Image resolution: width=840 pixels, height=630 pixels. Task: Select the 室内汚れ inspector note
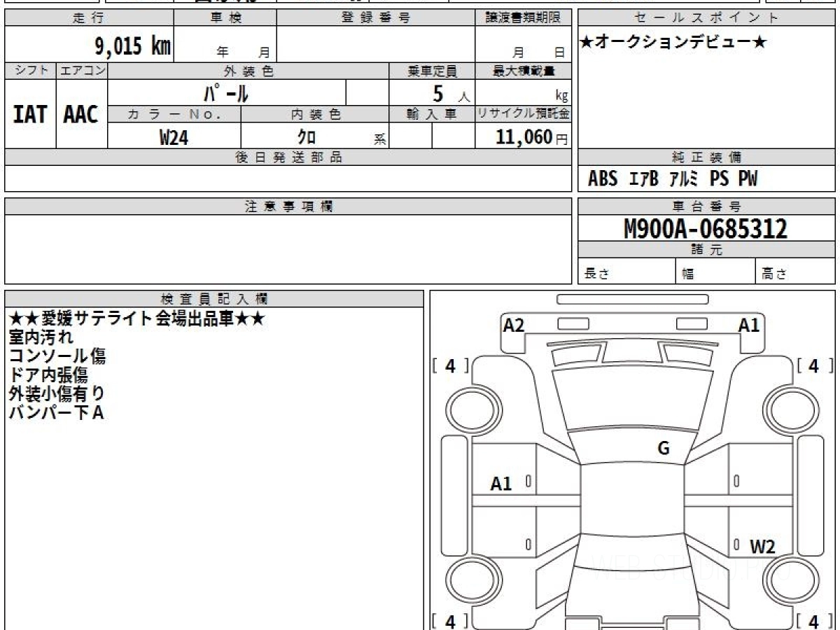[x=41, y=337]
